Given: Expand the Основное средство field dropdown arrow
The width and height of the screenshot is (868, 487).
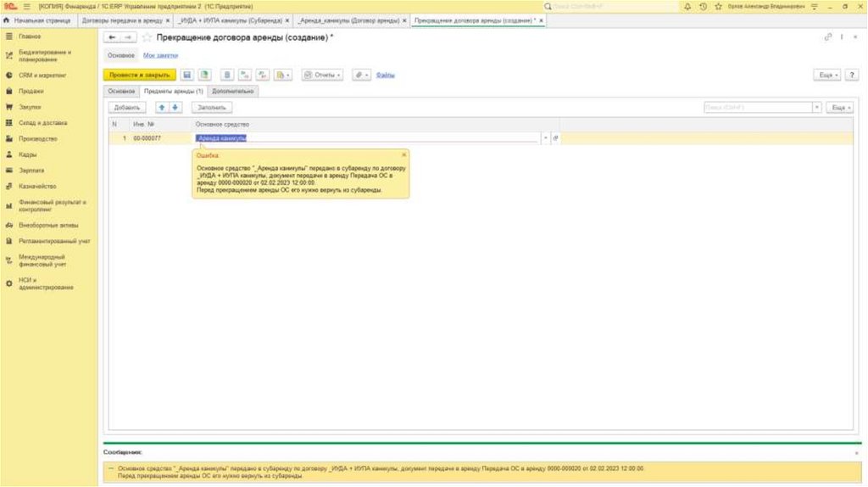Looking at the screenshot, I should coord(545,138).
